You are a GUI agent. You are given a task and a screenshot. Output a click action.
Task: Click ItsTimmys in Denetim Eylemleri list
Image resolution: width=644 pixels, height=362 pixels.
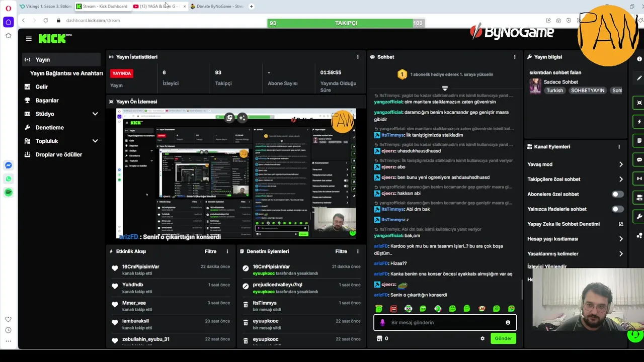[x=265, y=303]
